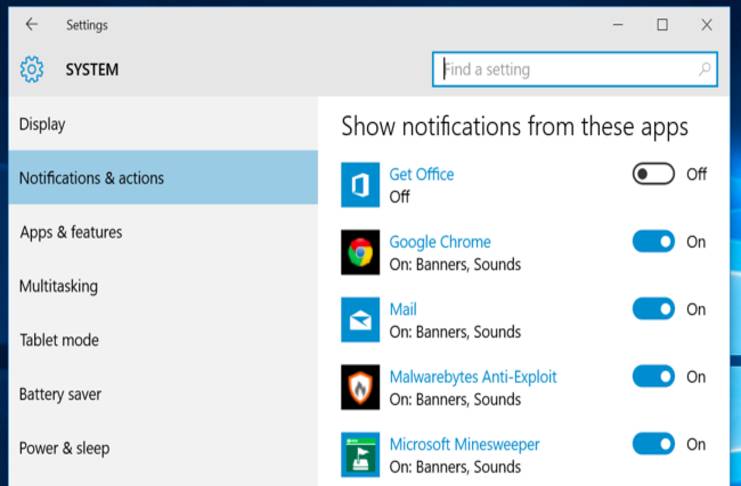Toggle Microsoft Minesweeper notifications off
The image size is (741, 486).
click(654, 444)
